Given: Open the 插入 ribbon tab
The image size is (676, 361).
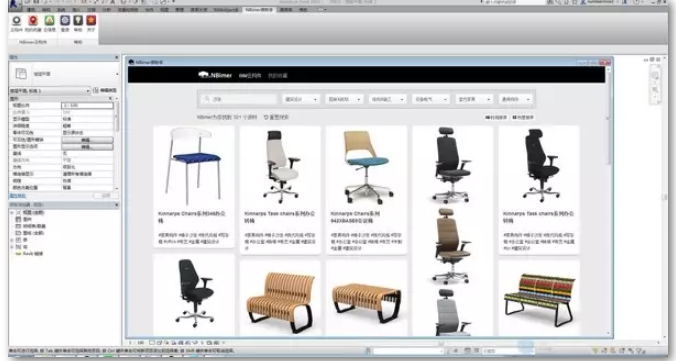Looking at the screenshot, I should click(77, 9).
